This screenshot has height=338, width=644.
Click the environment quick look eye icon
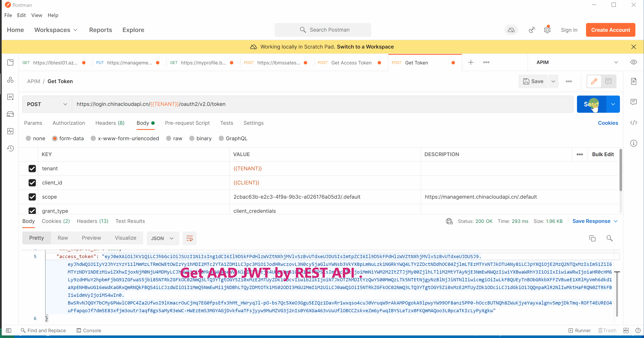pos(633,62)
